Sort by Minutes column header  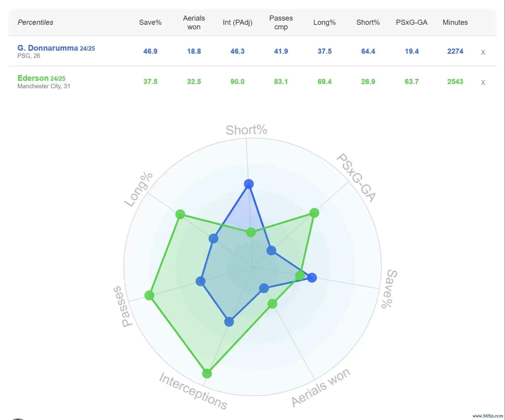coord(455,22)
